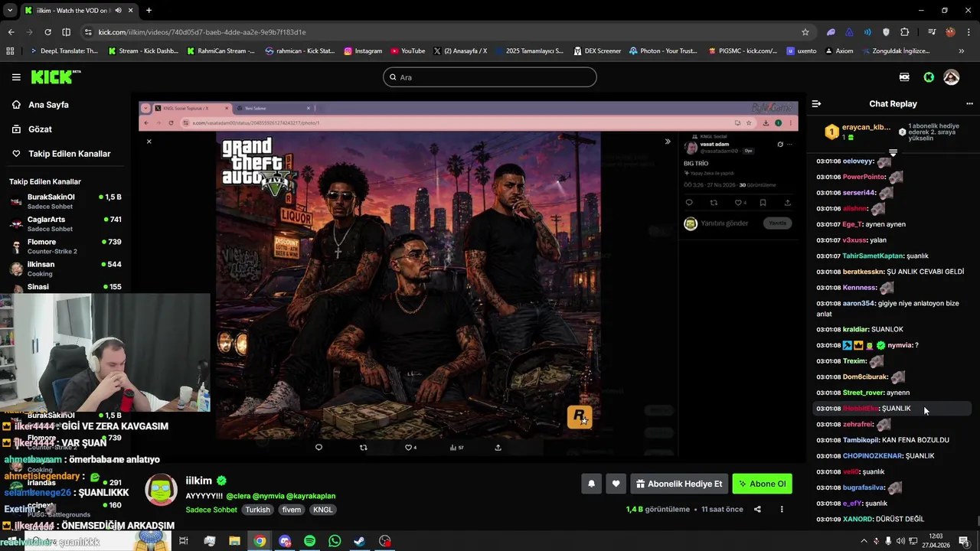Open Sinasi channel in sidebar
Image resolution: width=980 pixels, height=551 pixels.
click(x=66, y=287)
